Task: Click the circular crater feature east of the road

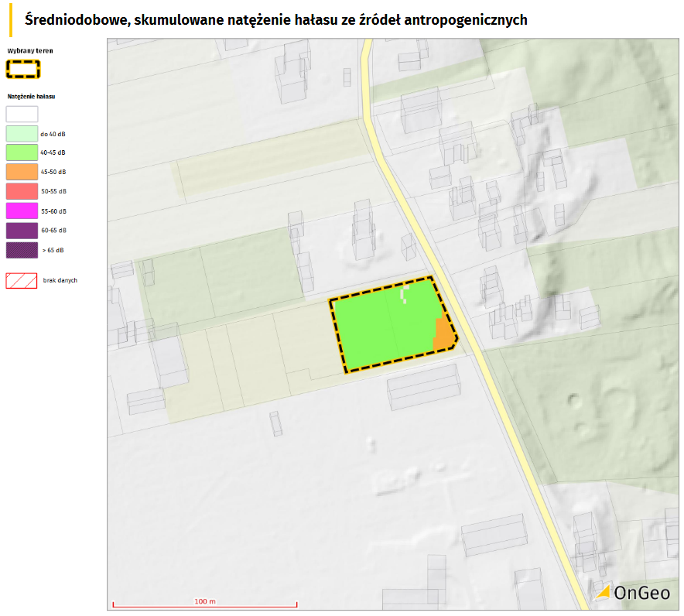Action: coord(573,400)
